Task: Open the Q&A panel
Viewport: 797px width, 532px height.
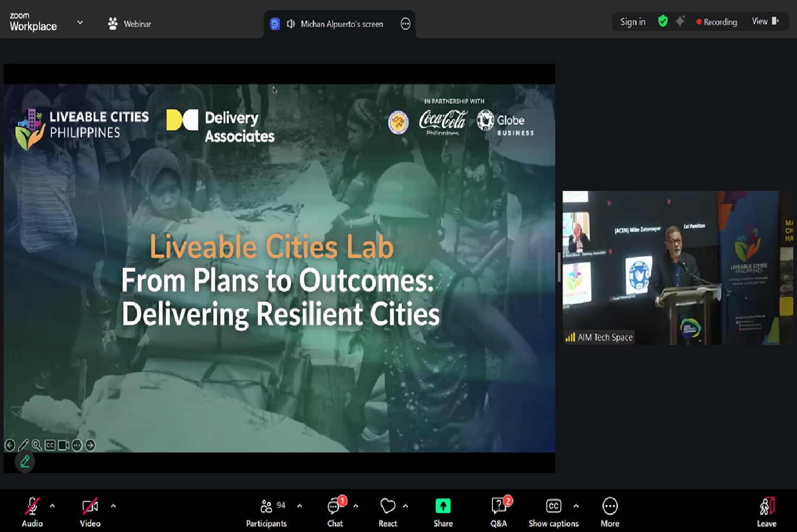Action: click(499, 507)
